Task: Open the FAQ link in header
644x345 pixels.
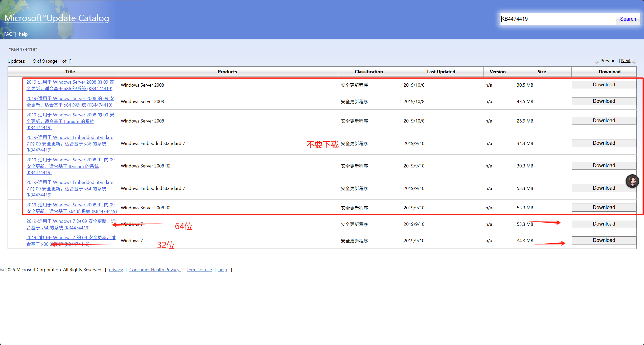Action: (8, 34)
